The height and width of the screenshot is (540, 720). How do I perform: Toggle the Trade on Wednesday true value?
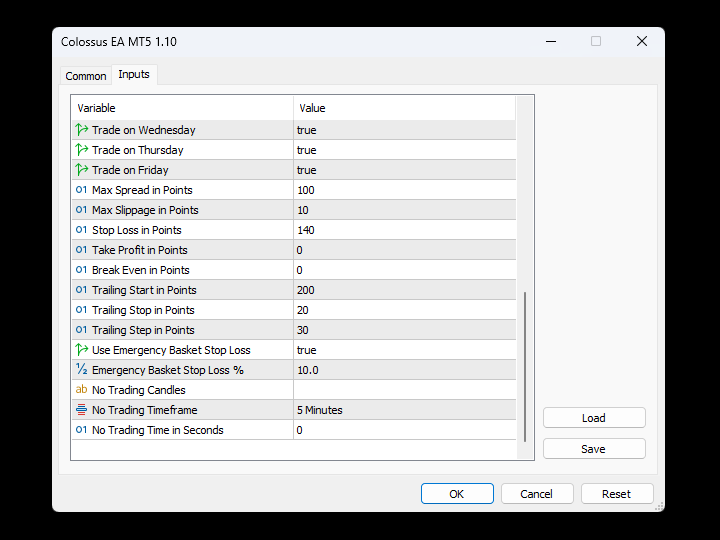pos(405,130)
